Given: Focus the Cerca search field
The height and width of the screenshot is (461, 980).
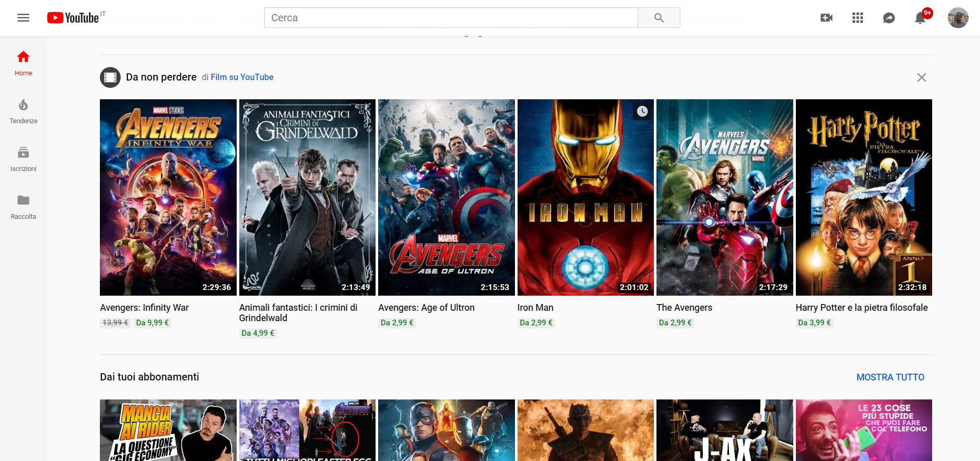Looking at the screenshot, I should [x=451, y=18].
